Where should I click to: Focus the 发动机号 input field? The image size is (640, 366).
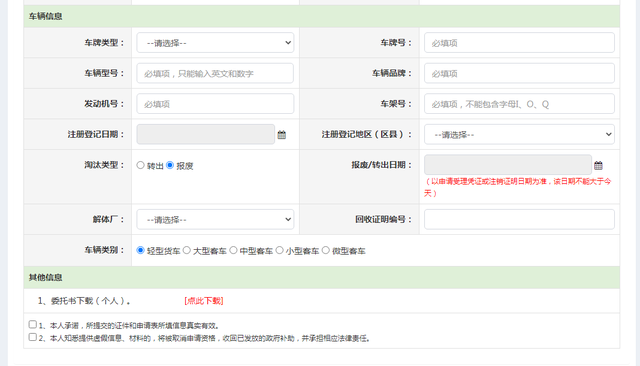215,104
